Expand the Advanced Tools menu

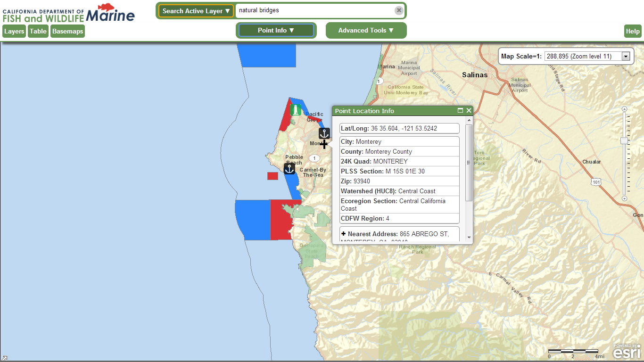pyautogui.click(x=366, y=30)
